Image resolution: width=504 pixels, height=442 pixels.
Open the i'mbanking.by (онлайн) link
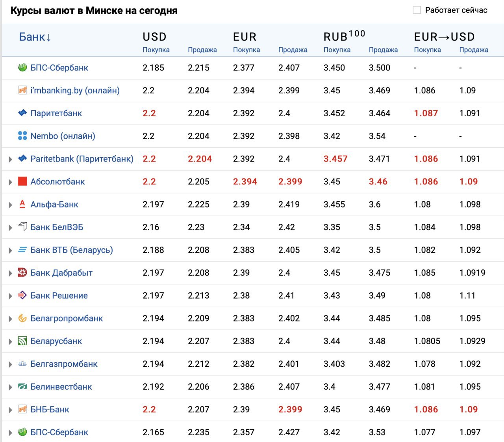point(75,91)
